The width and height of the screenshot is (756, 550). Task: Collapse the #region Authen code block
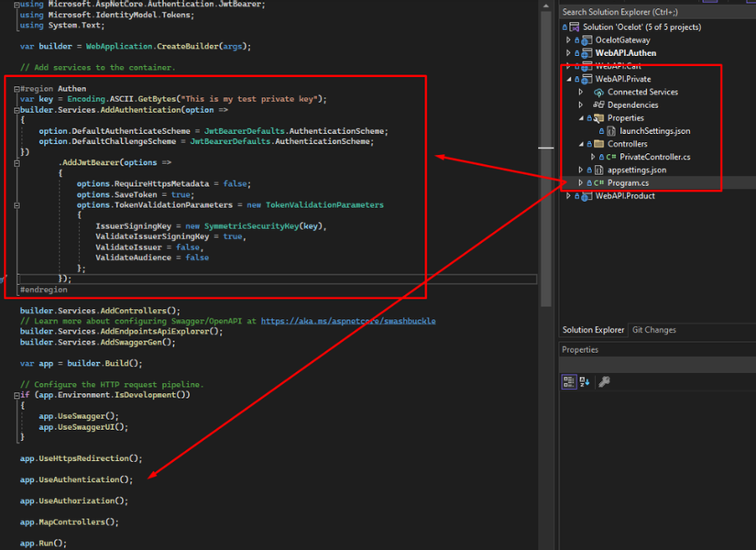pos(16,89)
